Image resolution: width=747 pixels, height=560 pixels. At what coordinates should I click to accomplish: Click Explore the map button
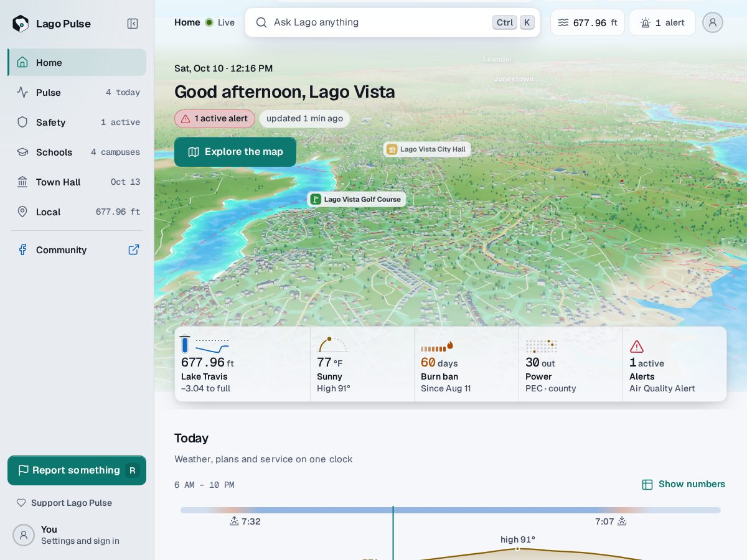[235, 152]
